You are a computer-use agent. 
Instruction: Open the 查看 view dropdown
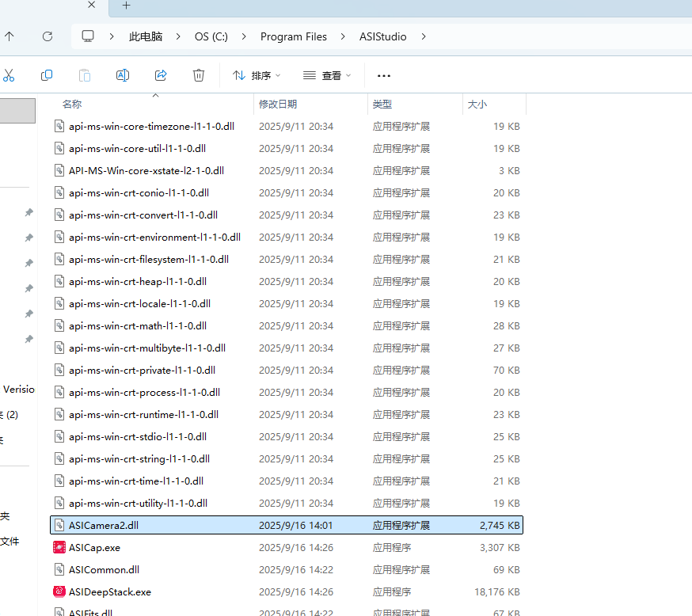326,76
